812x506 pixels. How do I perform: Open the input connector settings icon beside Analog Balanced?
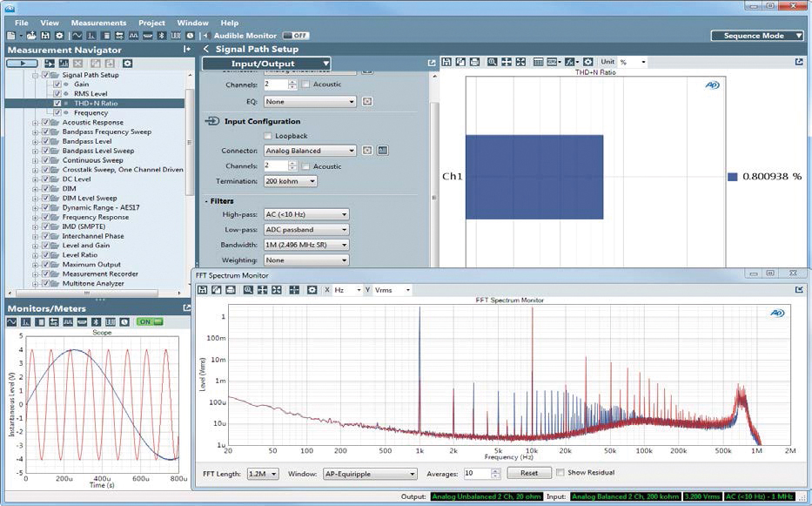pos(367,151)
